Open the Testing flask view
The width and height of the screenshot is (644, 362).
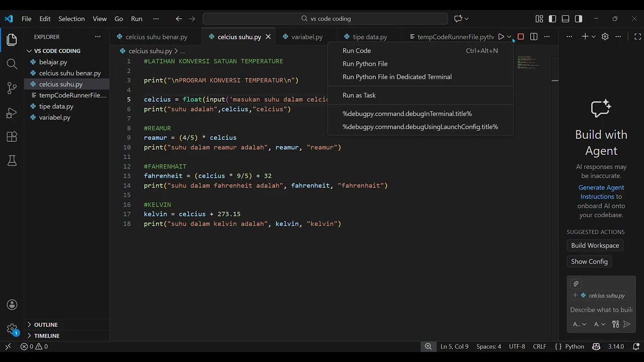pyautogui.click(x=12, y=160)
